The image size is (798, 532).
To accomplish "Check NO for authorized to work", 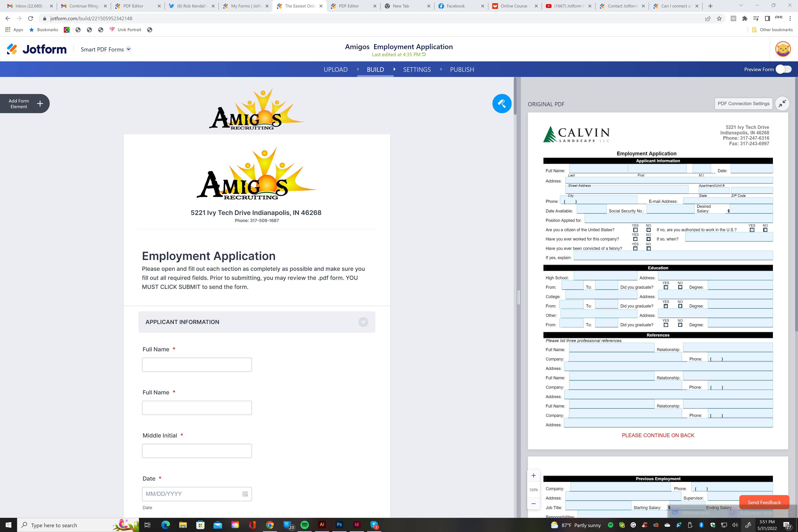I will tap(765, 230).
